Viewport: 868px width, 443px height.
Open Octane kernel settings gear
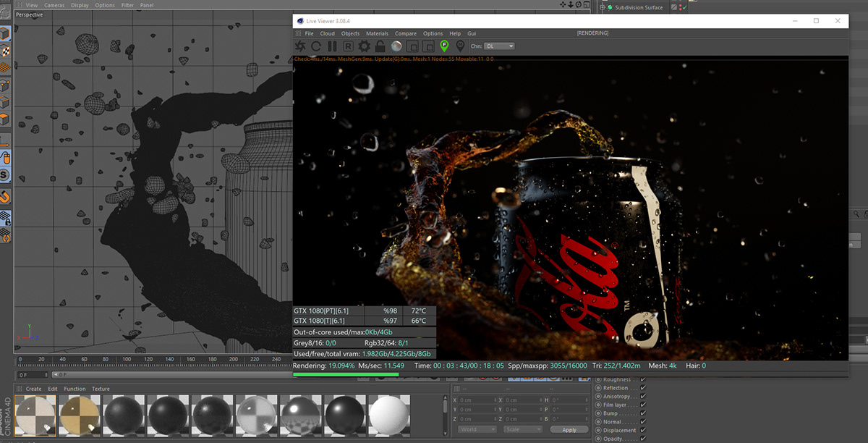point(364,46)
